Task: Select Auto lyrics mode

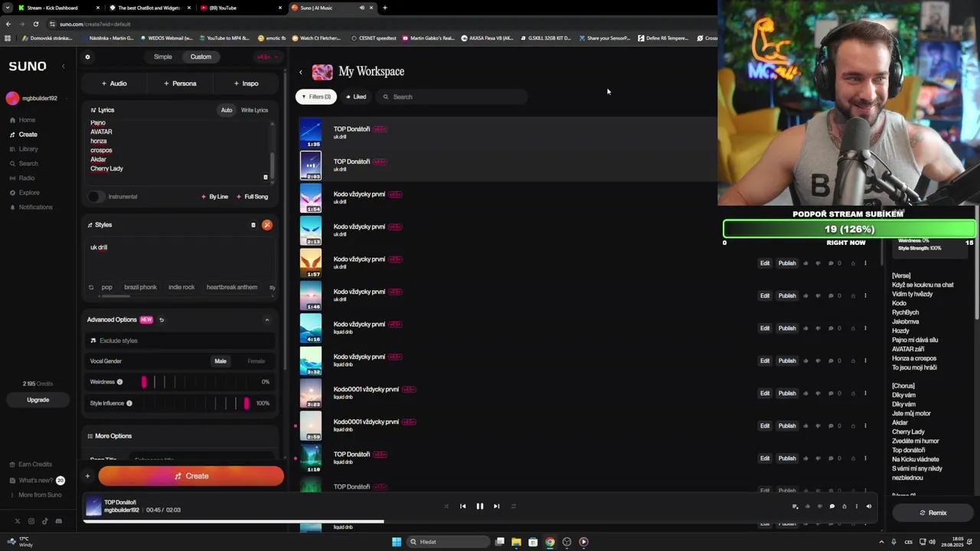Action: click(227, 110)
